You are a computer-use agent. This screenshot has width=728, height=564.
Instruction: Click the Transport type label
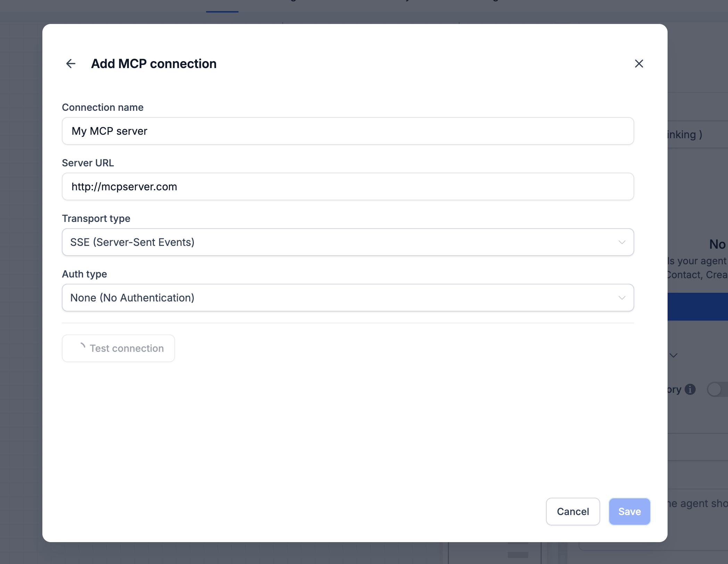pos(96,218)
